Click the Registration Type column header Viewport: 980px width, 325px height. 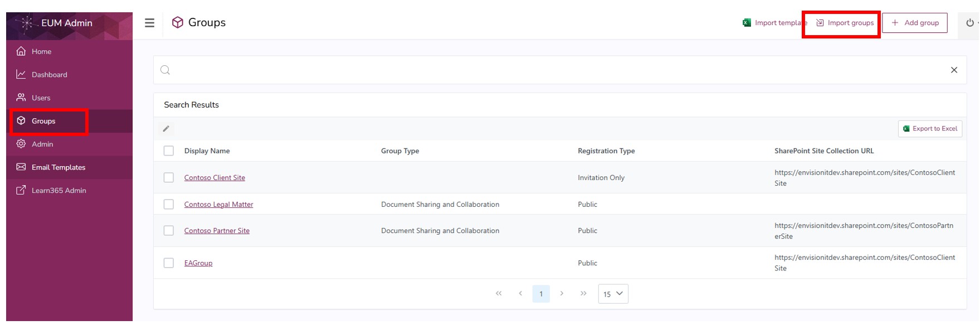click(x=606, y=151)
